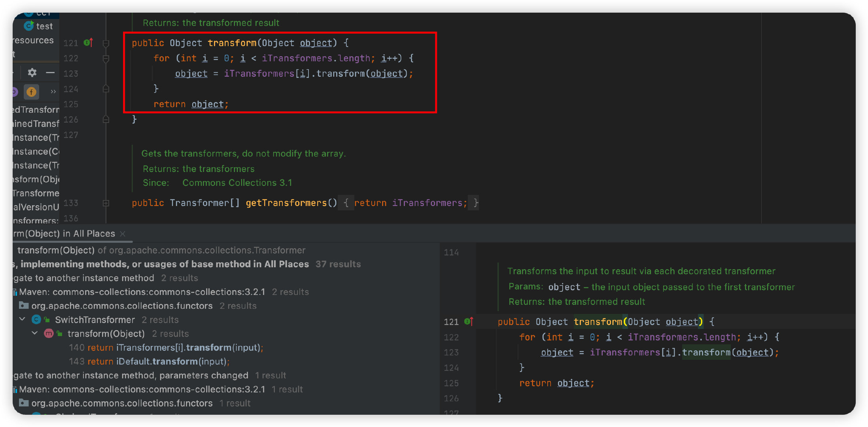The width and height of the screenshot is (868, 427).
Task: Collapse the transform(Object) method node
Action: click(x=35, y=333)
